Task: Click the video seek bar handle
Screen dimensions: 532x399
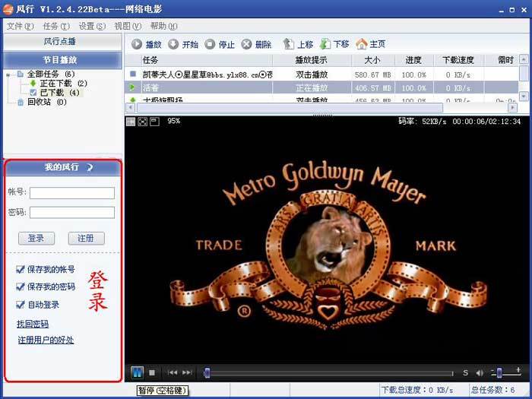Action: click(207, 373)
